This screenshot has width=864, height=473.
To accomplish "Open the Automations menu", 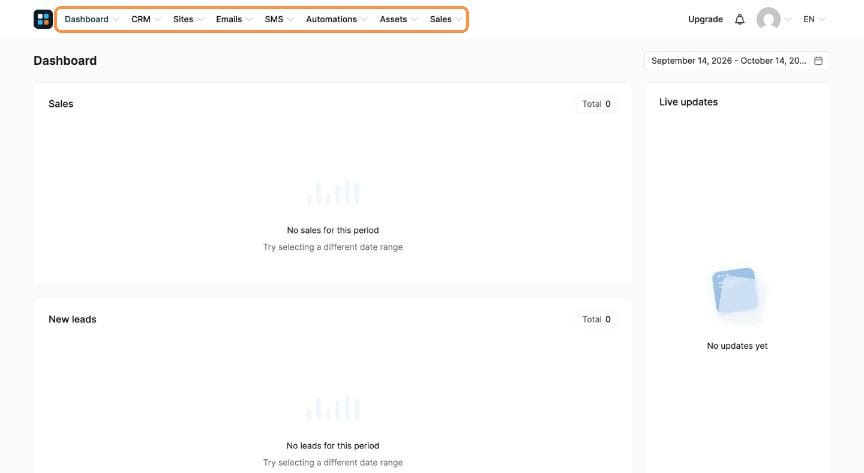I will click(336, 19).
